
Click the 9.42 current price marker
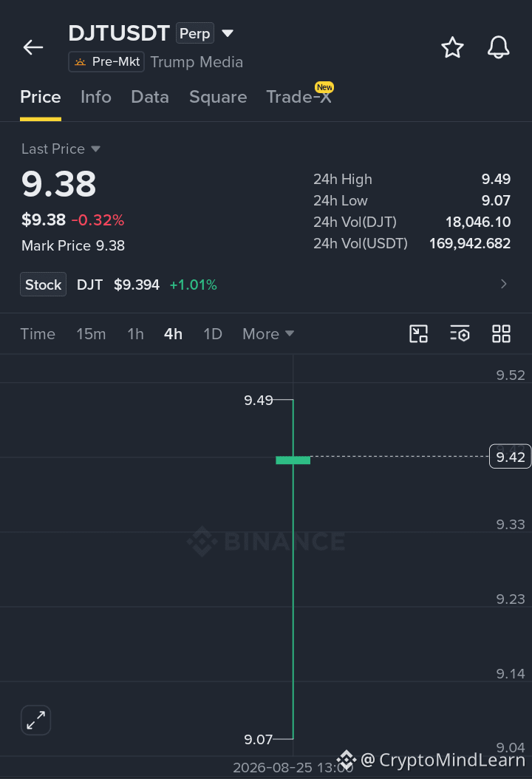click(x=510, y=457)
